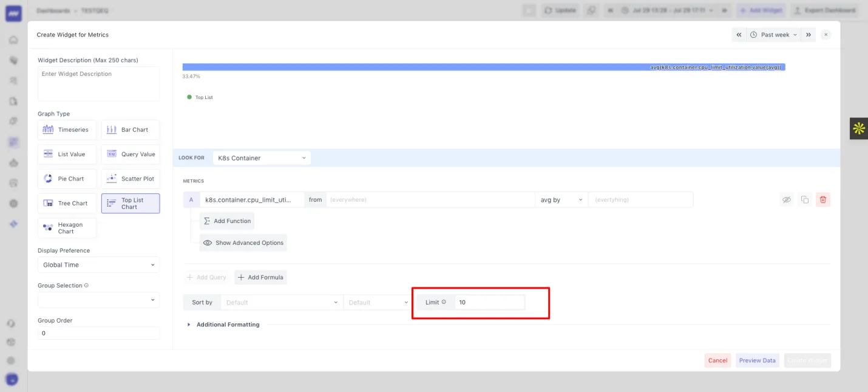Click the k8s.container.cpu_limit_uti metric field
The height and width of the screenshot is (392, 868).
(252, 199)
